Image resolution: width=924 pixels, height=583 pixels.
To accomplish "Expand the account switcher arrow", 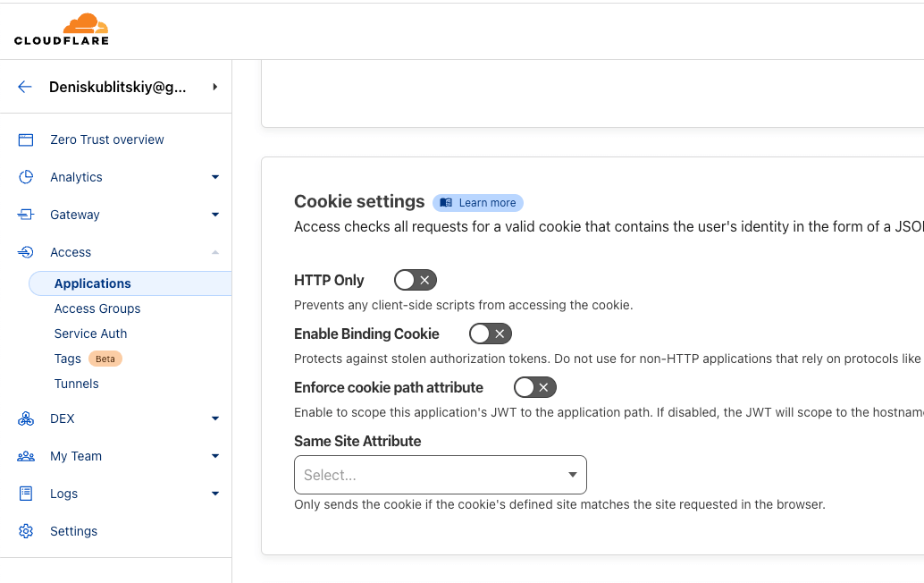I will point(215,87).
